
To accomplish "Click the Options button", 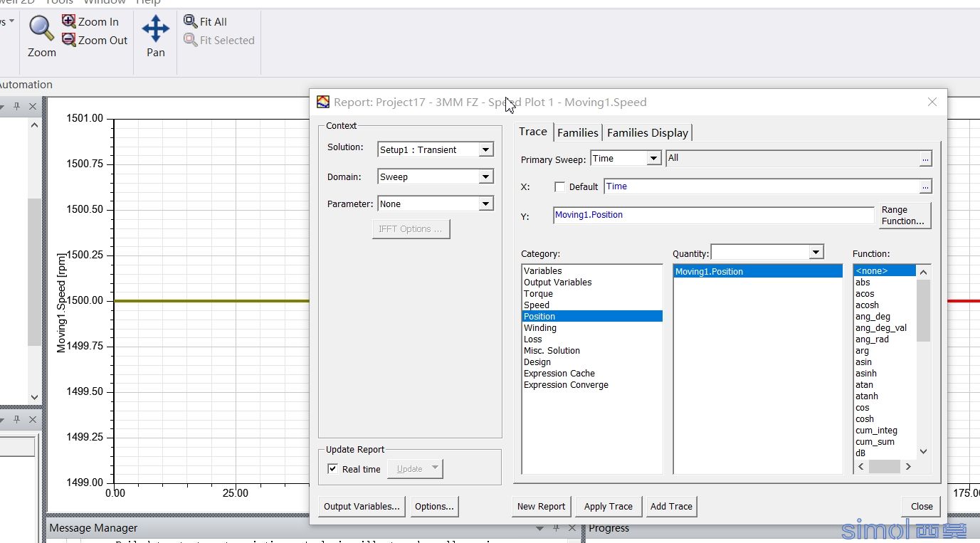I will pos(434,506).
